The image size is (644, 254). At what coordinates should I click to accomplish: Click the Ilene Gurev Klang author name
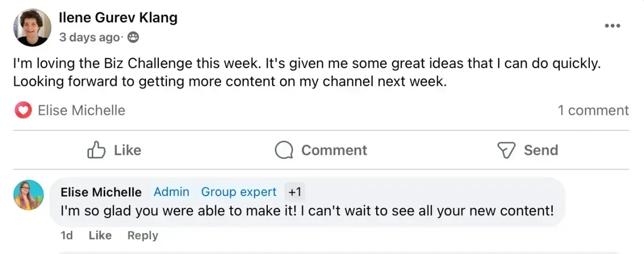118,18
